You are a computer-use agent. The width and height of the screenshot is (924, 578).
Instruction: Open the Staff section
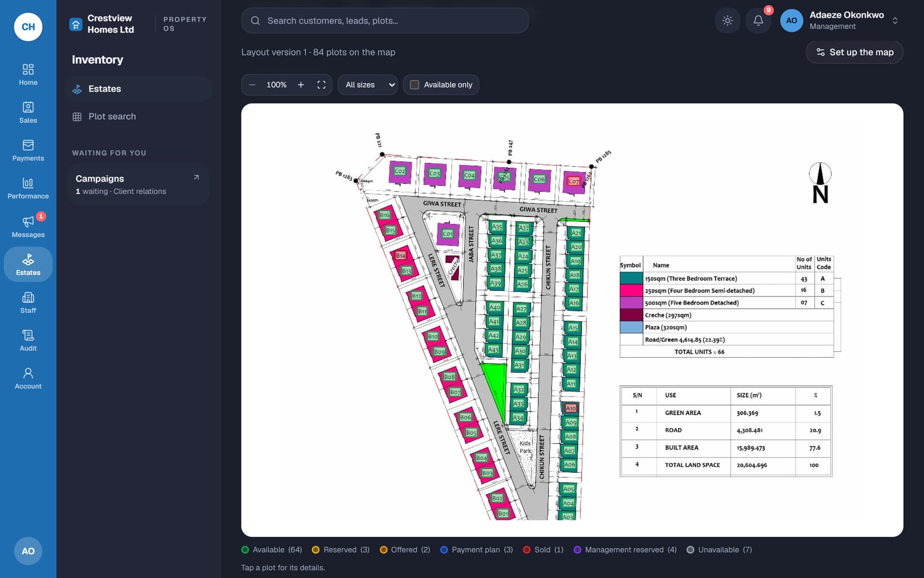(x=28, y=302)
